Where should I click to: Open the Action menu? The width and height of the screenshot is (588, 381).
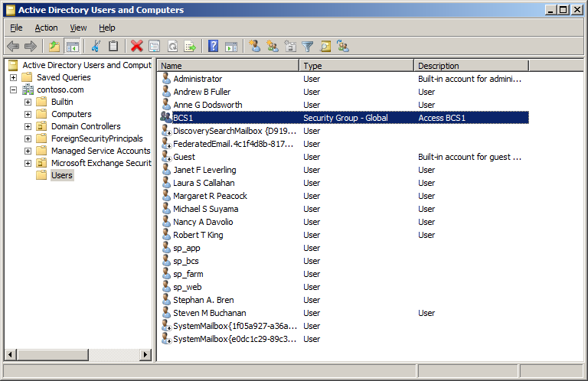coord(46,28)
